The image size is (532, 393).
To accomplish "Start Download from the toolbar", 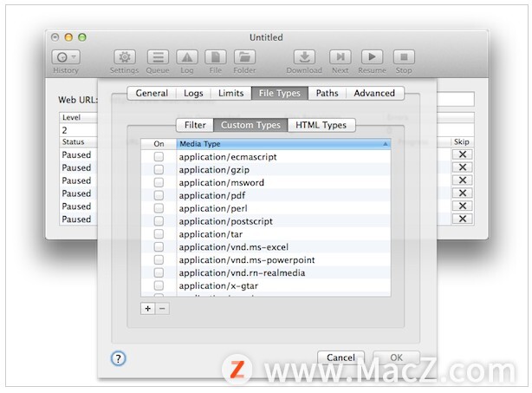I will coord(304,57).
